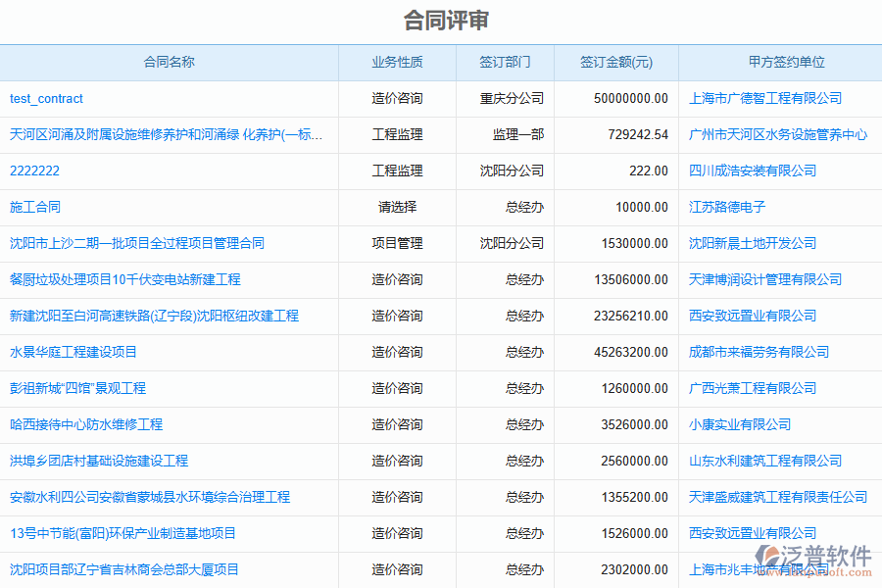Screen dimensions: 882x588
Task: Click the 签订部门 column header
Action: (505, 62)
